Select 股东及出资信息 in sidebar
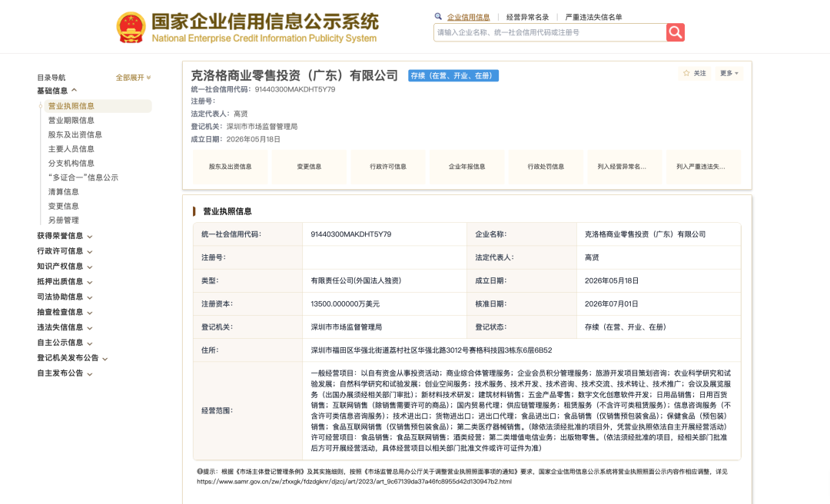This screenshot has height=504, width=830. pos(75,134)
